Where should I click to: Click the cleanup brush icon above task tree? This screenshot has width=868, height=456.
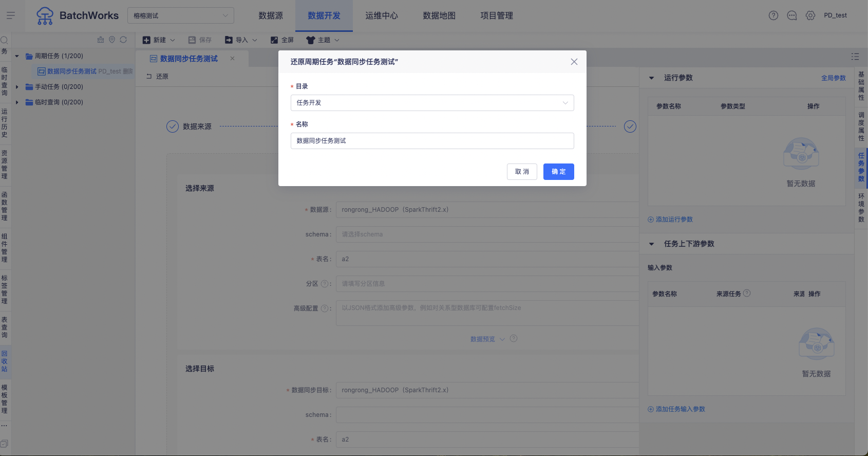pyautogui.click(x=101, y=40)
